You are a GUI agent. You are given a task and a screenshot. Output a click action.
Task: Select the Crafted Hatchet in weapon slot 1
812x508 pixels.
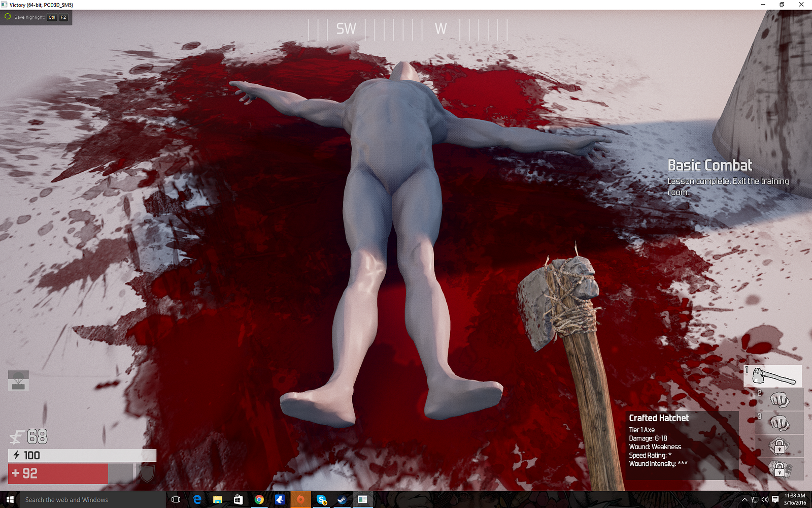[773, 376]
